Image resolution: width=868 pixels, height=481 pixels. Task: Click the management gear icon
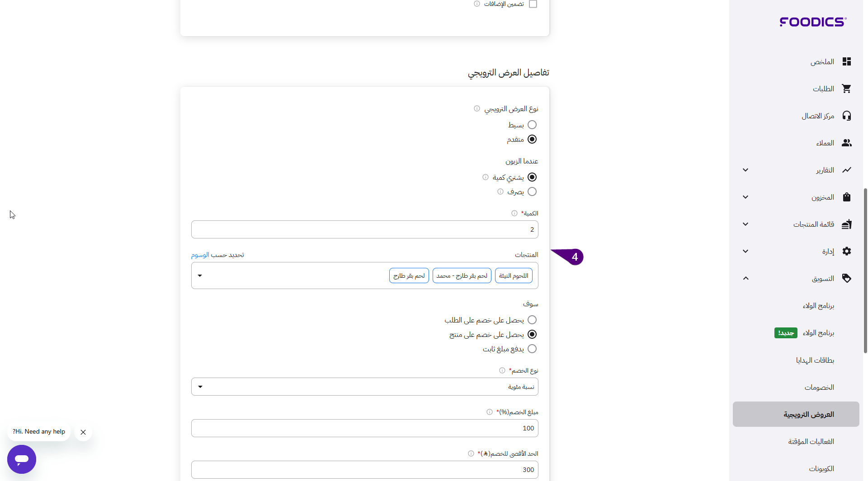pyautogui.click(x=846, y=251)
